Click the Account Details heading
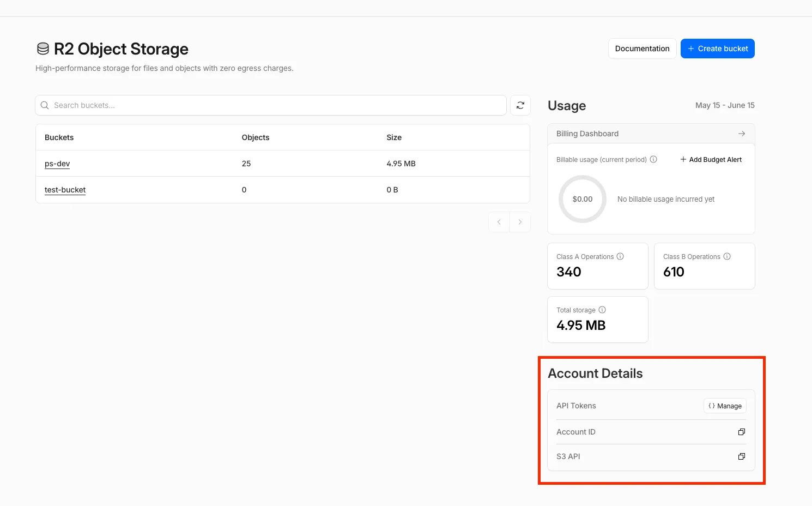This screenshot has width=812, height=506. click(595, 374)
